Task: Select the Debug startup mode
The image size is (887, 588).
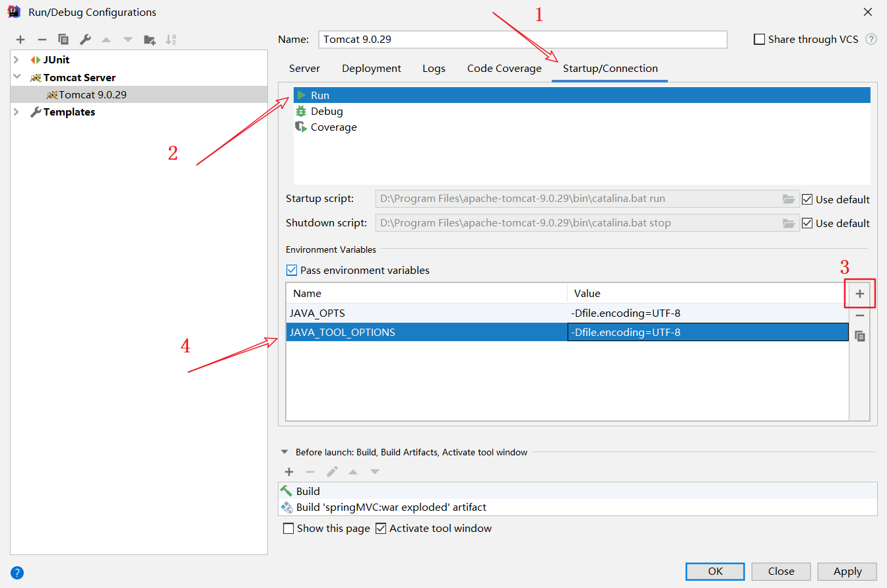Action: click(x=582, y=112)
